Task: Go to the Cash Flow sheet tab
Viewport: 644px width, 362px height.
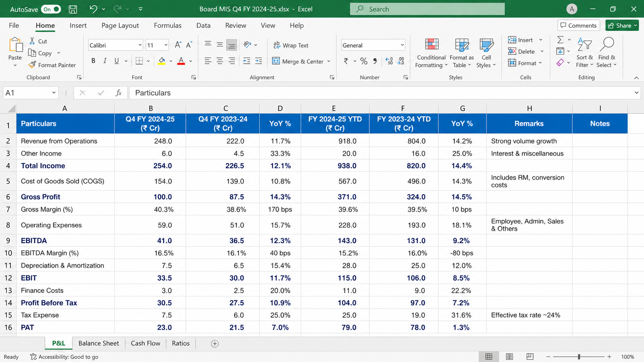Action: [146, 343]
